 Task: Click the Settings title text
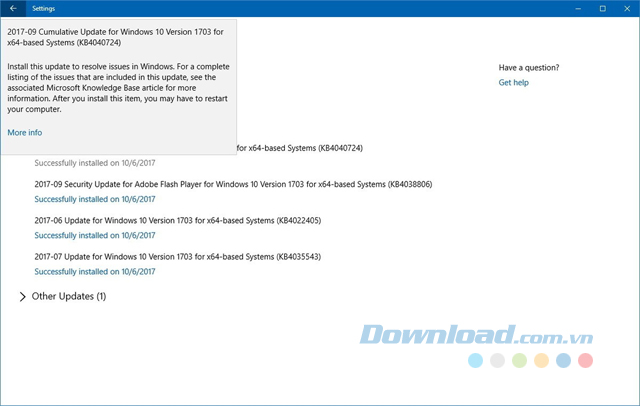(43, 8)
